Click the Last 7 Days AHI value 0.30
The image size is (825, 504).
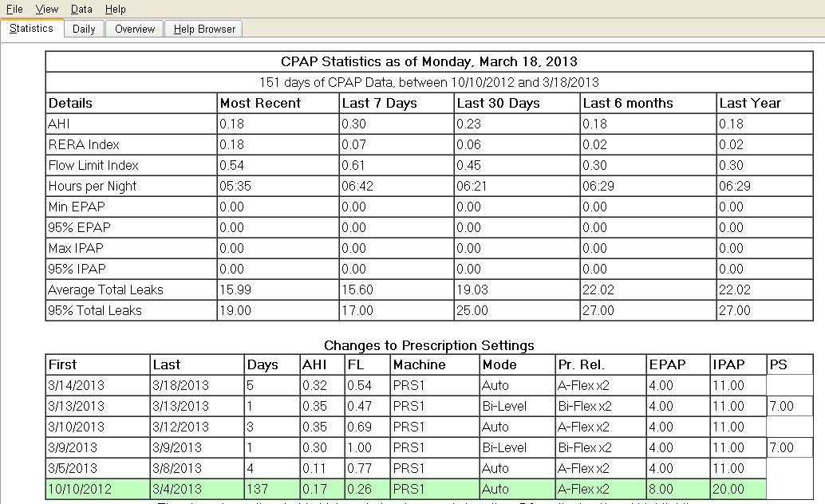pos(353,124)
